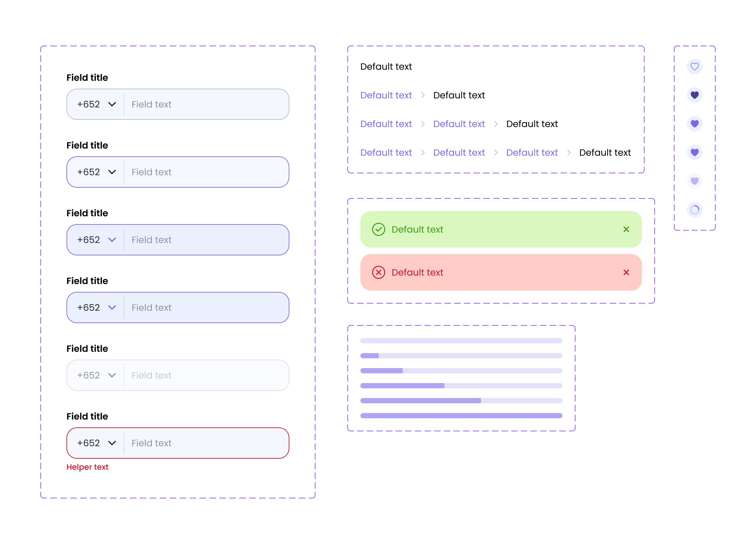Click the red error circle icon
This screenshot has width=756, height=544.
[378, 273]
